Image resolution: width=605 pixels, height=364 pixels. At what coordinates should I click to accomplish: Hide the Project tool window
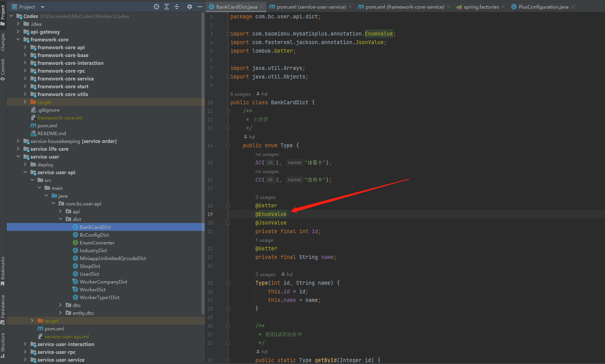pyautogui.click(x=200, y=7)
